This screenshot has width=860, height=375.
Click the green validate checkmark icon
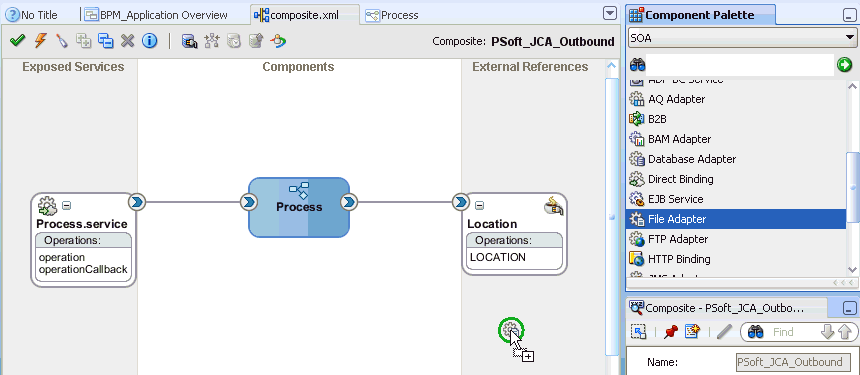(18, 41)
